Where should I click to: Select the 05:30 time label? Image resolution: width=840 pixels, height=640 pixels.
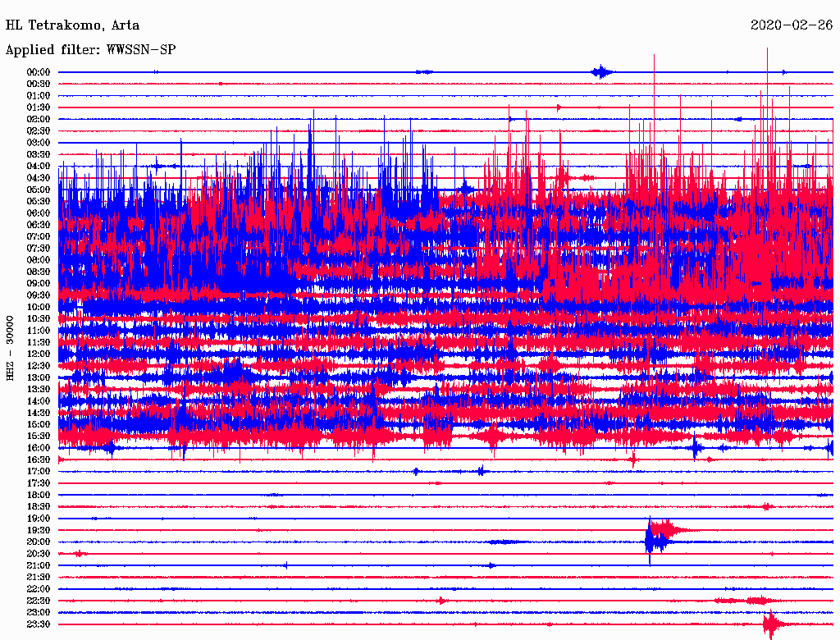[39, 201]
